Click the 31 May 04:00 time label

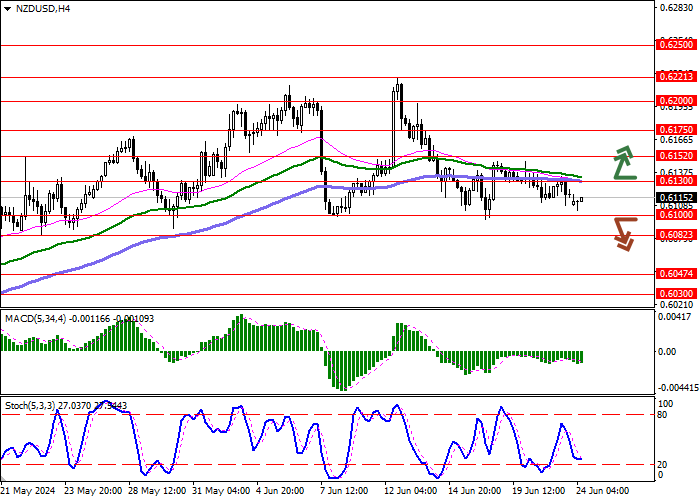[x=221, y=491]
